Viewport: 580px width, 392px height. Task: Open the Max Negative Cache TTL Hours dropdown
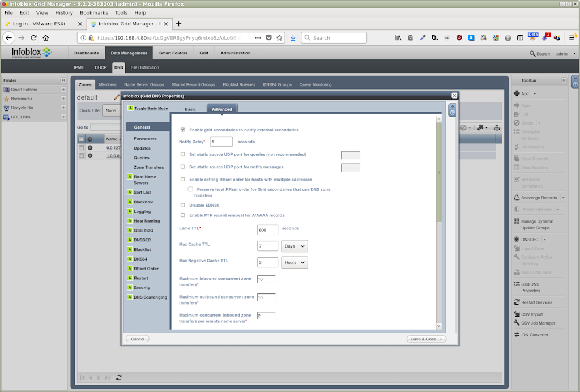[x=295, y=263]
